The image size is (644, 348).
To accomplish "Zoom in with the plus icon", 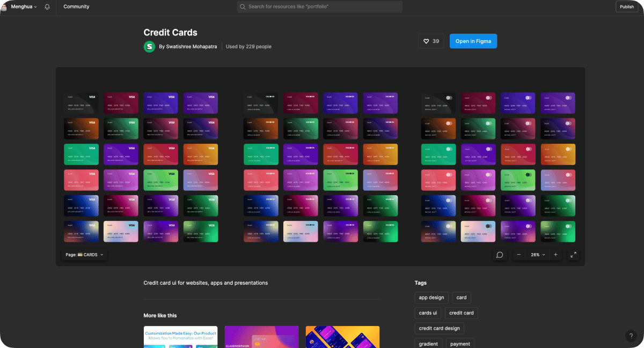I will [555, 255].
